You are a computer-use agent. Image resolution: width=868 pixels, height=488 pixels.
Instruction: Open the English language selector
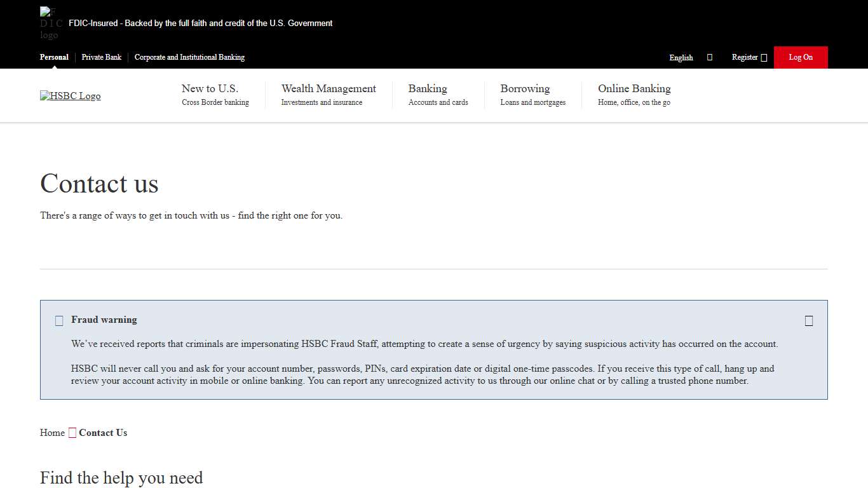[681, 57]
